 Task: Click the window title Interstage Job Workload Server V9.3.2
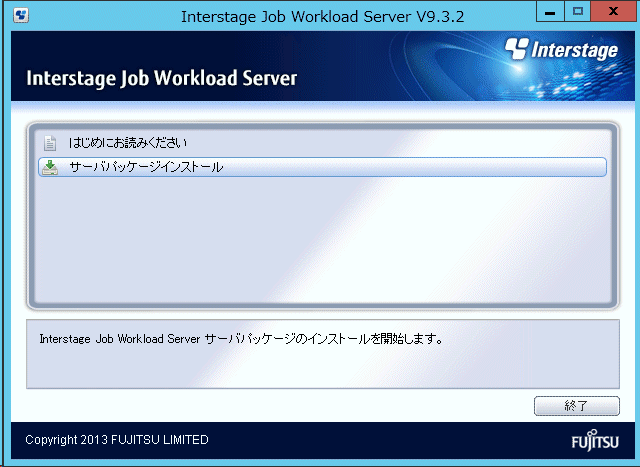[322, 16]
